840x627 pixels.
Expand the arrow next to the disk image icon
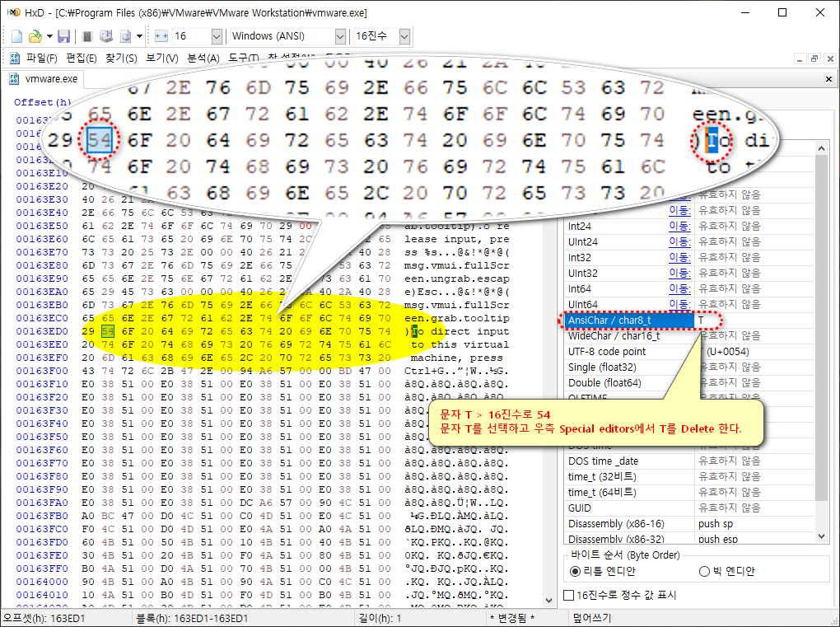coord(139,36)
